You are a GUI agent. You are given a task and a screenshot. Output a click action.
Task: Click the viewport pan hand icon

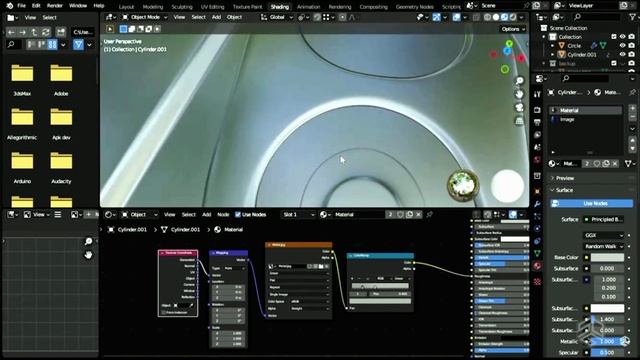(x=519, y=94)
